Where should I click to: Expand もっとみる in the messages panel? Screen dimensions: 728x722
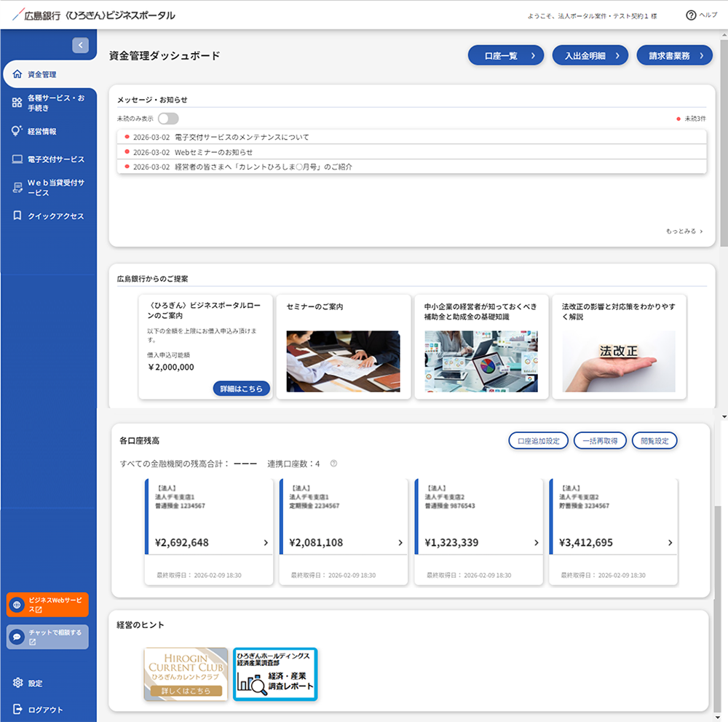click(684, 231)
